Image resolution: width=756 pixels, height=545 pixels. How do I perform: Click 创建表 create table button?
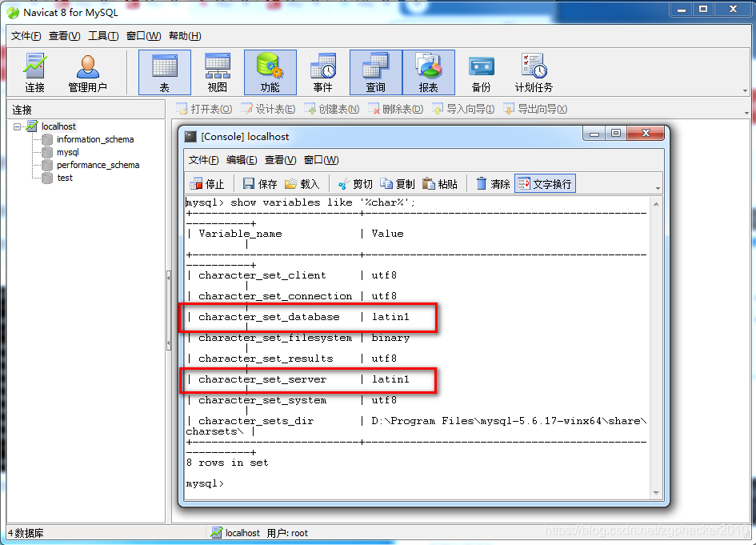(x=332, y=109)
